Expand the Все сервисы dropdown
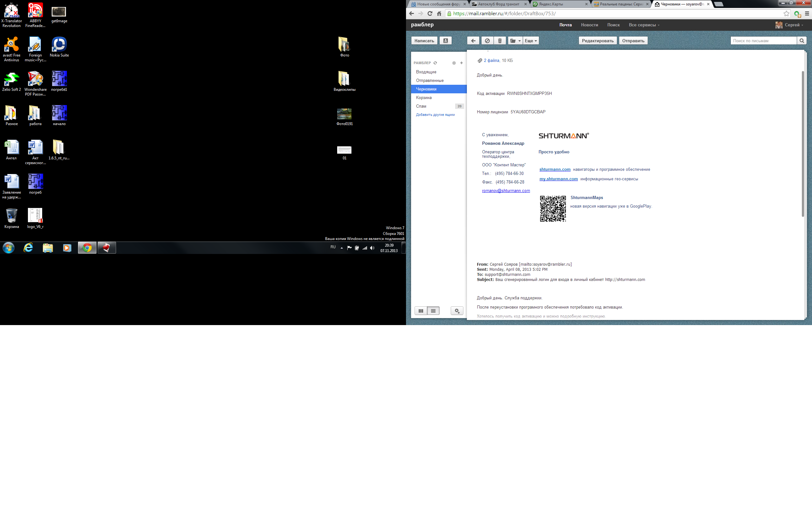This screenshot has height=513, width=812. 644,25
